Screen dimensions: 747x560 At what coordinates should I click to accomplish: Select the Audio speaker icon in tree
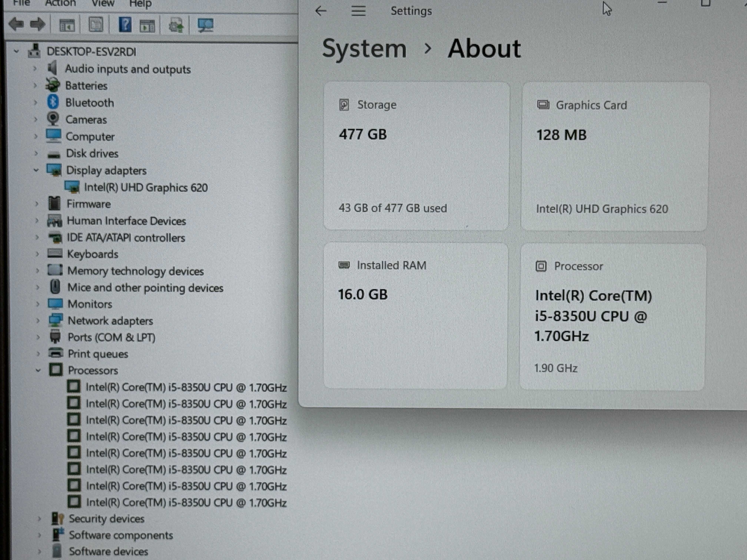click(x=52, y=68)
